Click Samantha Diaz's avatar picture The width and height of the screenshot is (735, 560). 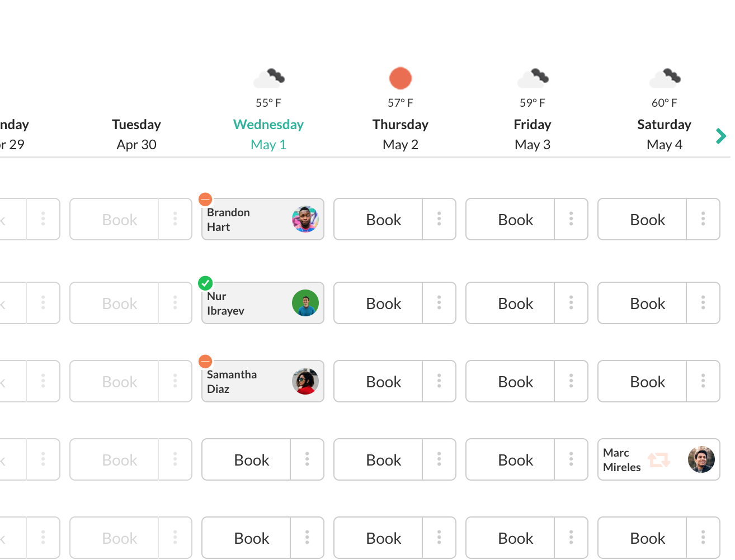click(x=305, y=381)
